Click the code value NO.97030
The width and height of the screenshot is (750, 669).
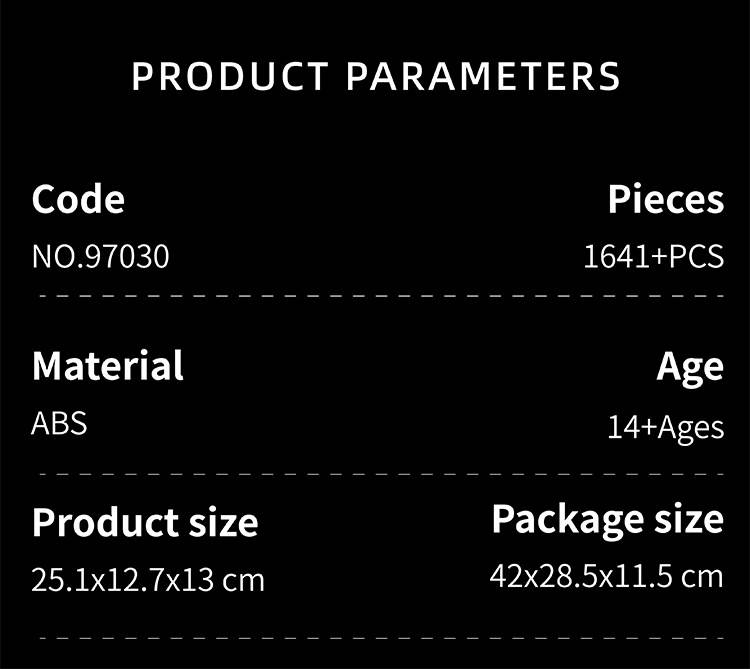100,257
